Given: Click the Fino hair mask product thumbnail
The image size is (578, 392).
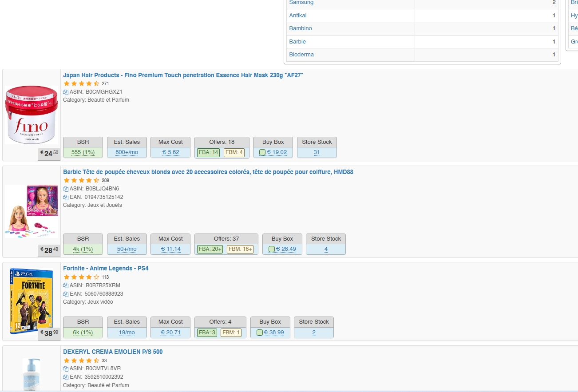Looking at the screenshot, I should point(31,115).
